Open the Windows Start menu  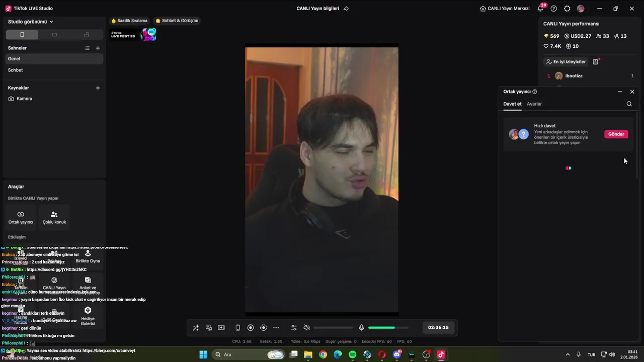coord(203,354)
